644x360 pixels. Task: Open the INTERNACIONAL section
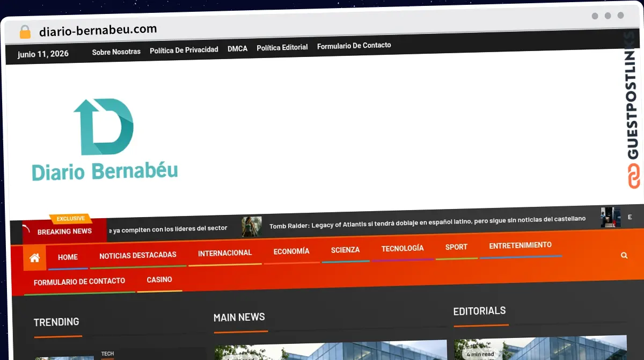point(225,253)
